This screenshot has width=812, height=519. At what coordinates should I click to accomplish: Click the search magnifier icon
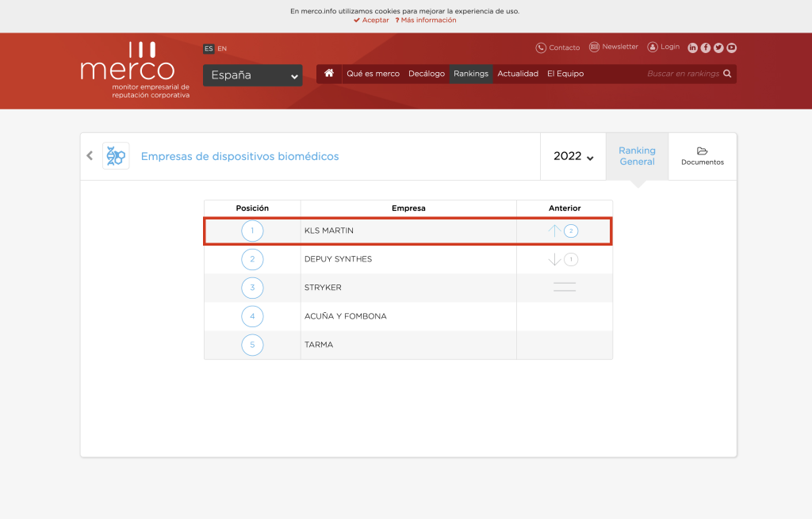coord(727,74)
